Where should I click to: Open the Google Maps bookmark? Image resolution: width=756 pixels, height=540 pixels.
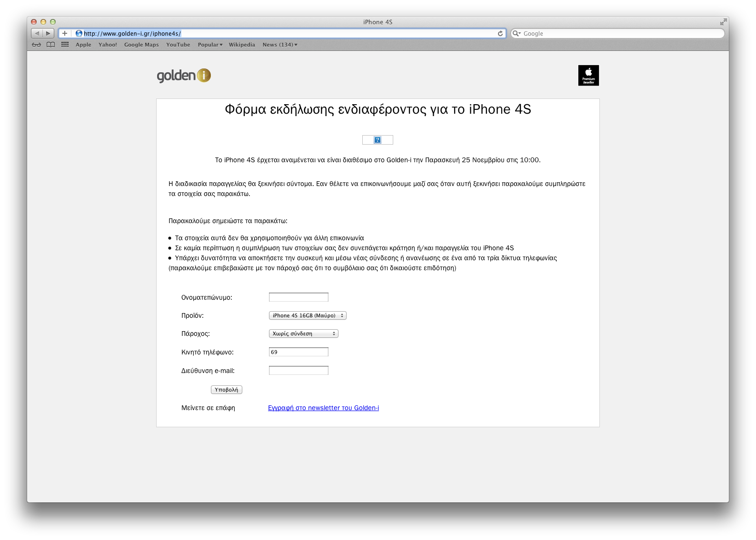[x=141, y=45]
